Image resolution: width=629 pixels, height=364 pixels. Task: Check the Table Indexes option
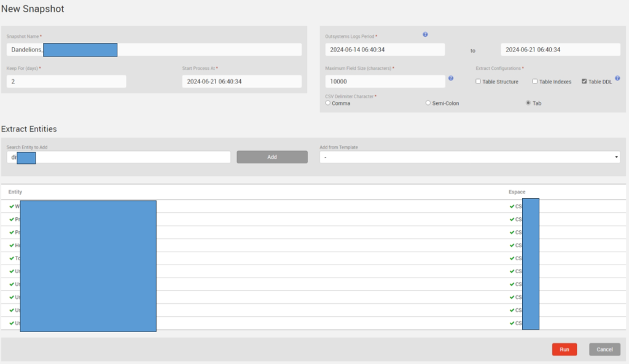[535, 82]
